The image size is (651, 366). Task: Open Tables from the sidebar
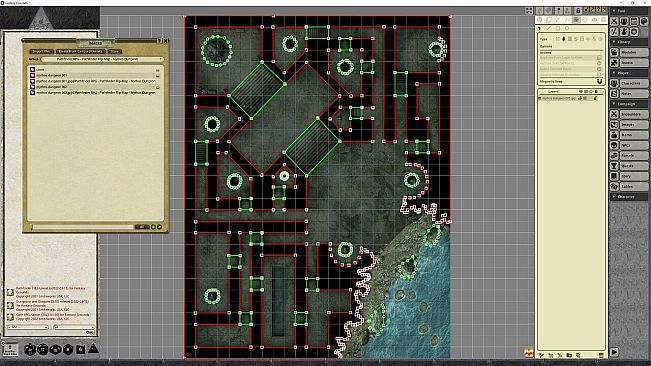coord(634,187)
